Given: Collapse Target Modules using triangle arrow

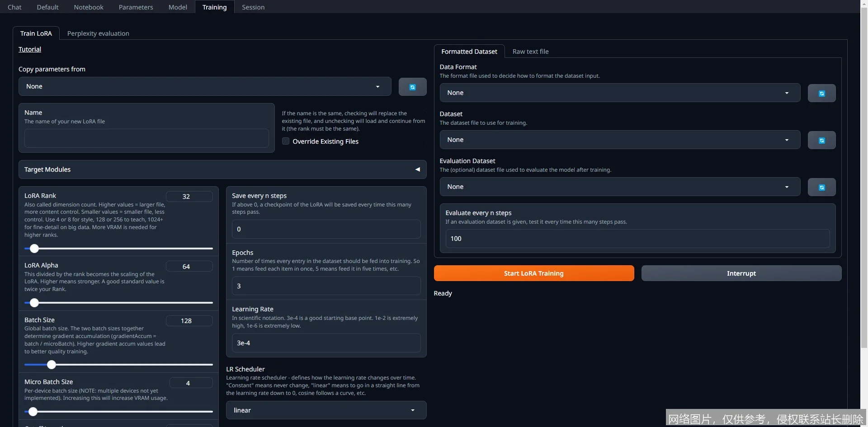Looking at the screenshot, I should click(417, 169).
